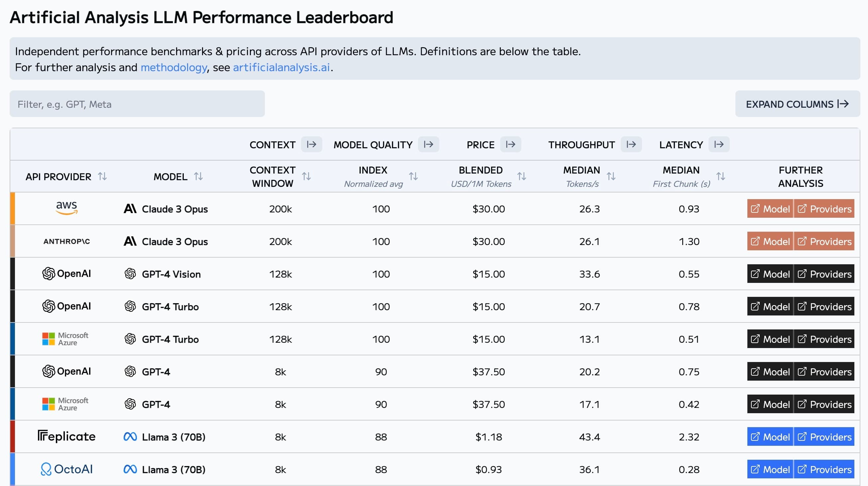Open Providers analysis for OpenAI GPT-4 Turbo
Screen dimensions: 868x486
coord(824,306)
